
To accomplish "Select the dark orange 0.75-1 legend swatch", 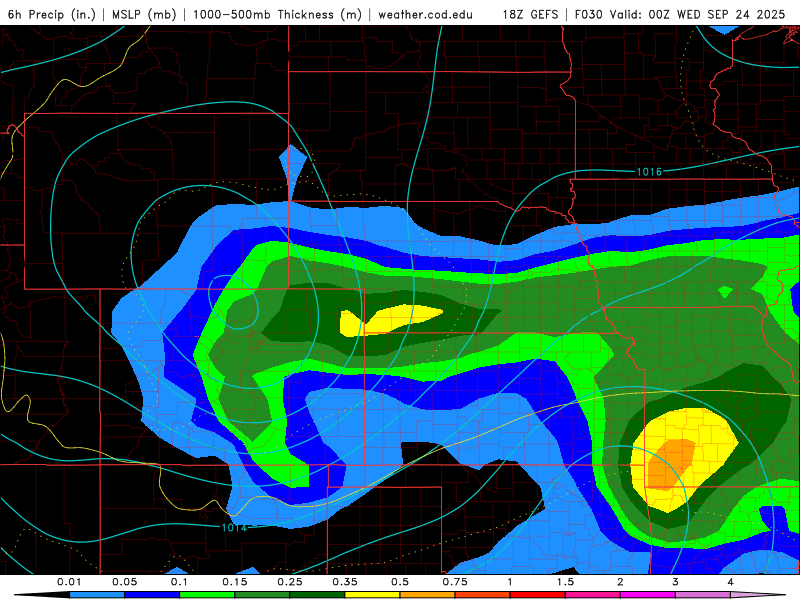I will pyautogui.click(x=483, y=595).
